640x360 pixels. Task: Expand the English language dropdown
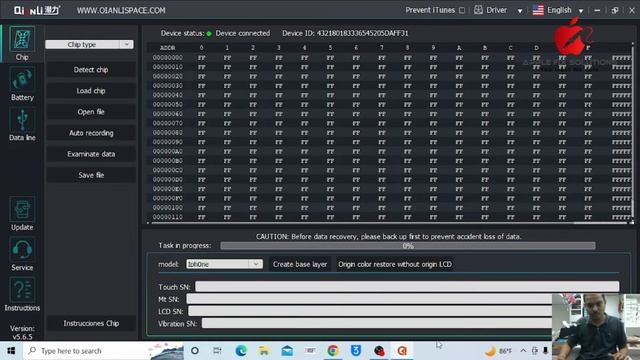tap(581, 11)
